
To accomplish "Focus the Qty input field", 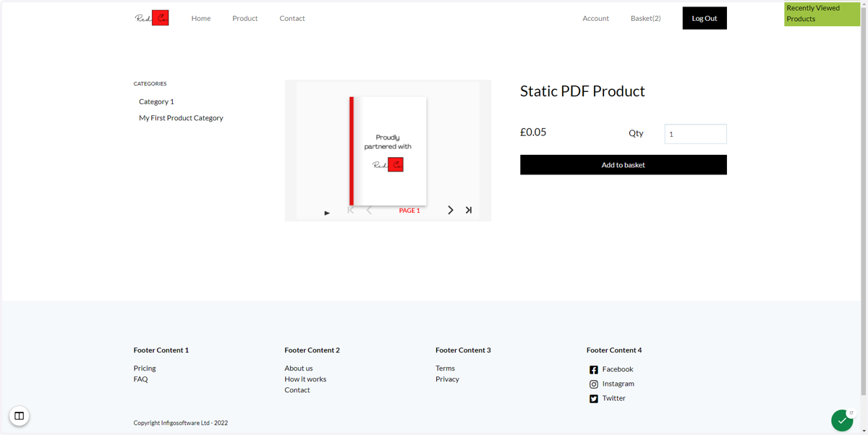I will (x=696, y=134).
